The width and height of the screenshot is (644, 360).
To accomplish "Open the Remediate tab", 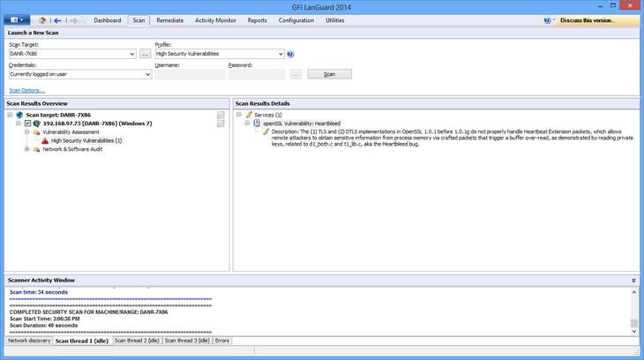I will (170, 20).
